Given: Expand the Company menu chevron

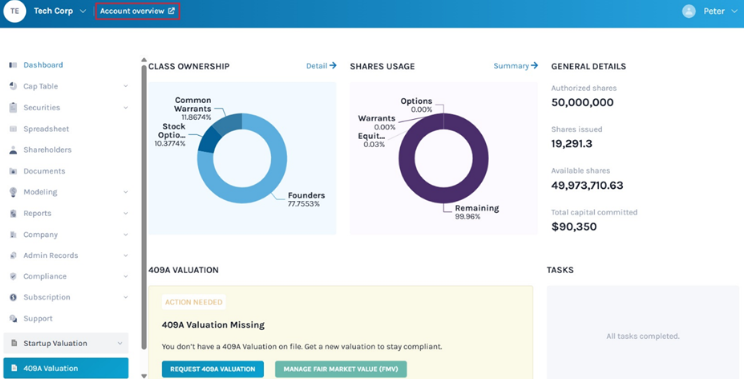Looking at the screenshot, I should (x=126, y=235).
